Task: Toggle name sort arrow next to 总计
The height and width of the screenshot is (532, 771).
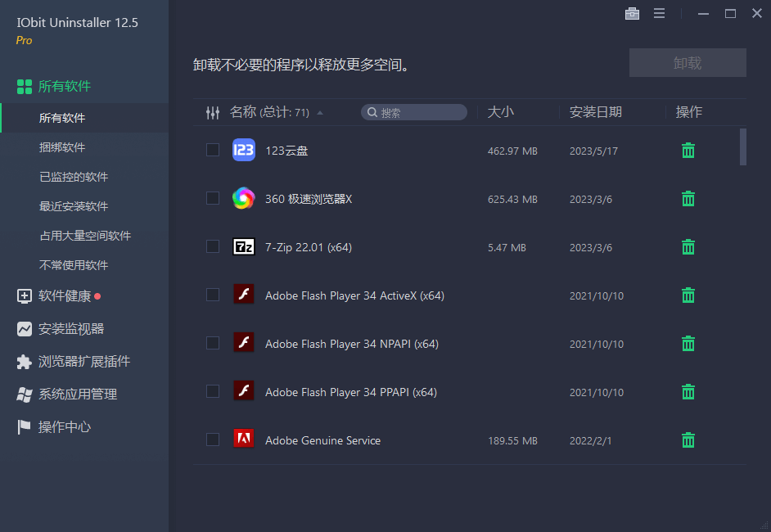Action: pos(320,113)
